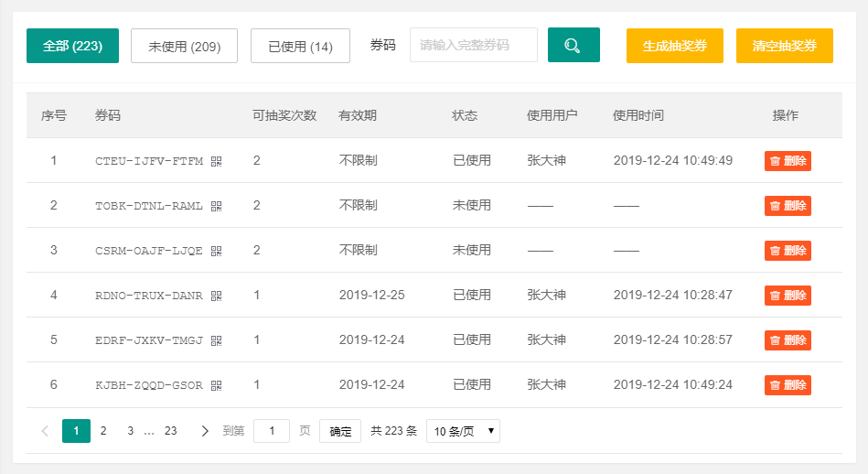Viewport: 868px width, 474px height.
Task: Click 张大神 user in row 1
Action: (x=546, y=160)
